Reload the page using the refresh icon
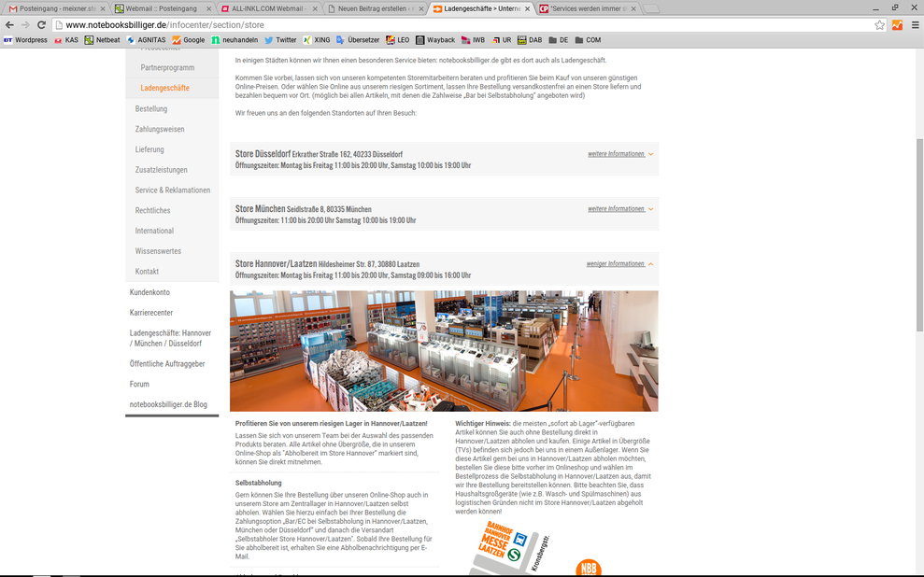This screenshot has width=924, height=577. [41, 24]
